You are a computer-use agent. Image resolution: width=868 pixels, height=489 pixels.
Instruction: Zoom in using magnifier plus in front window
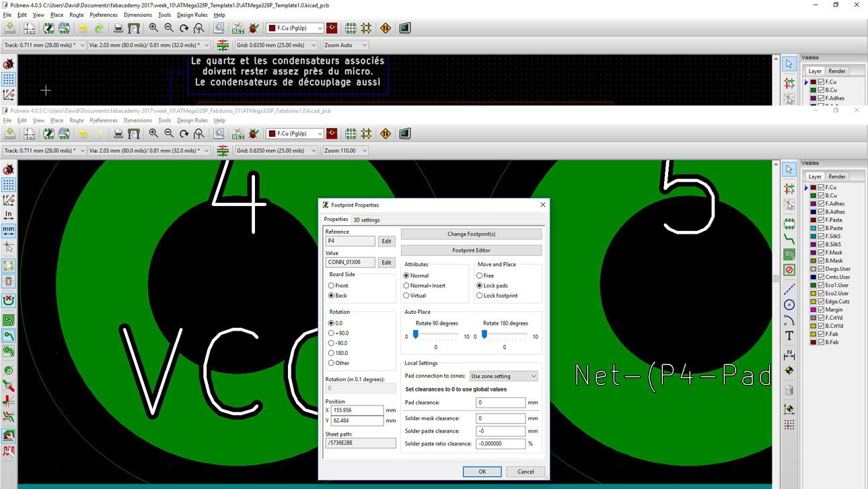[x=153, y=133]
